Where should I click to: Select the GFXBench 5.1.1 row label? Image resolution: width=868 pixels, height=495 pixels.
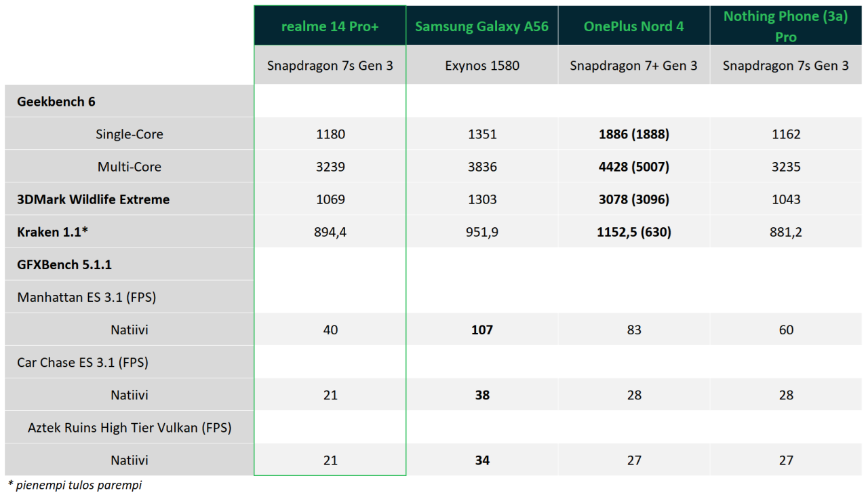[130, 264]
